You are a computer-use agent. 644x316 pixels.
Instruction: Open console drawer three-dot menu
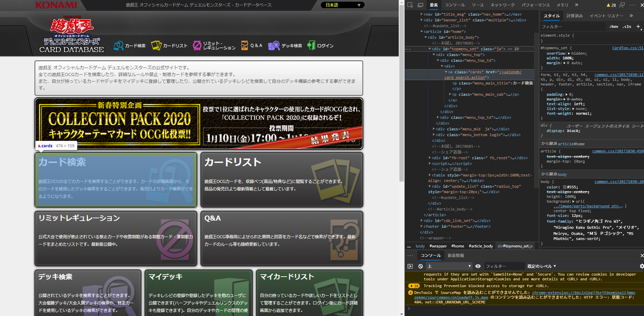[x=411, y=255]
